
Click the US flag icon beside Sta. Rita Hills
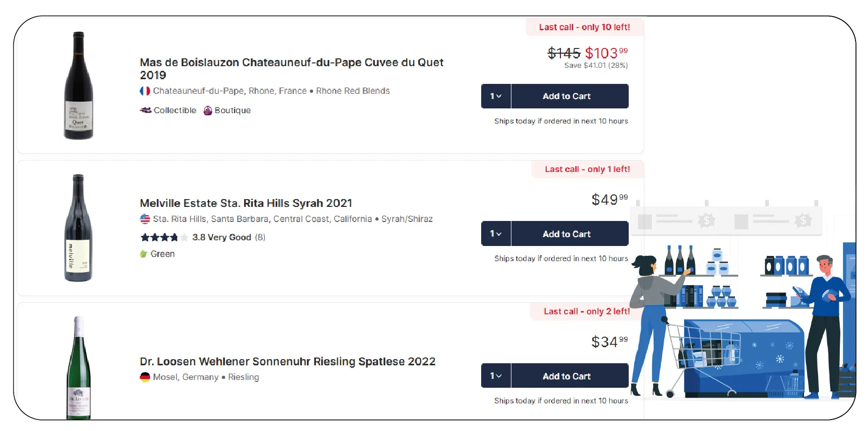pos(145,219)
